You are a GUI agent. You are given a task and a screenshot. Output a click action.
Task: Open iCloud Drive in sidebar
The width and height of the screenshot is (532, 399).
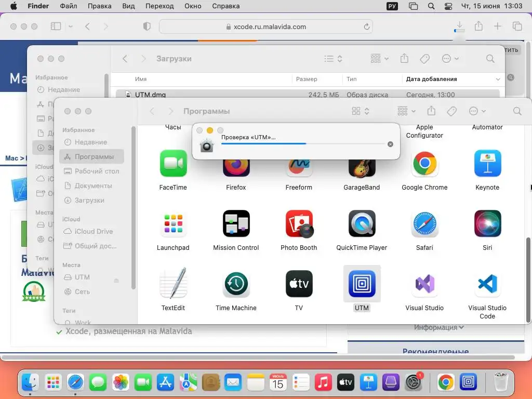click(x=91, y=231)
